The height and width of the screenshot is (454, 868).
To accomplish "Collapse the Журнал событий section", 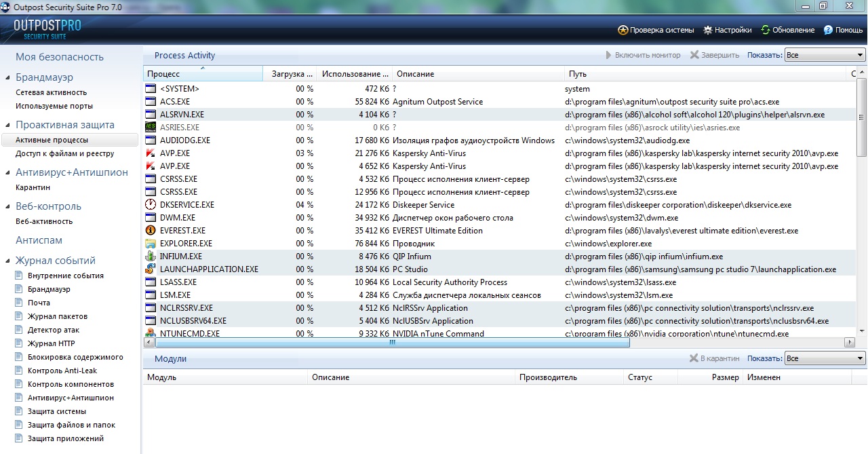I will 8,261.
